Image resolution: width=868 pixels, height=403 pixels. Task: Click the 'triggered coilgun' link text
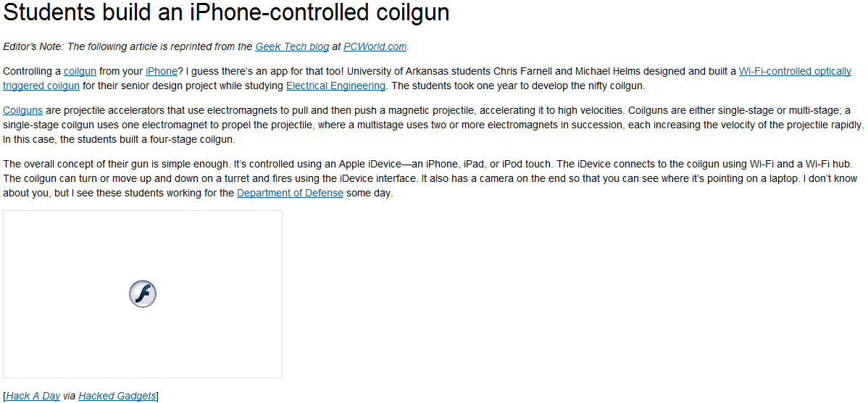pos(41,86)
